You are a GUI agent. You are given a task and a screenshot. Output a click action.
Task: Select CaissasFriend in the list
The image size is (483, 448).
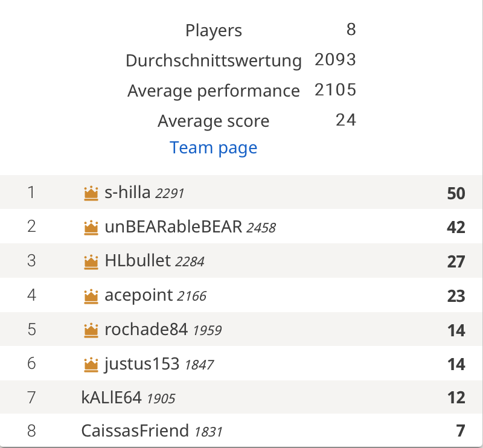(135, 430)
